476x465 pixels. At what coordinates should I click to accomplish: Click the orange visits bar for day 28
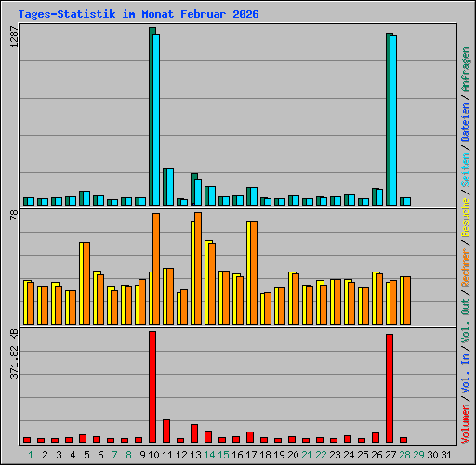tap(407, 300)
